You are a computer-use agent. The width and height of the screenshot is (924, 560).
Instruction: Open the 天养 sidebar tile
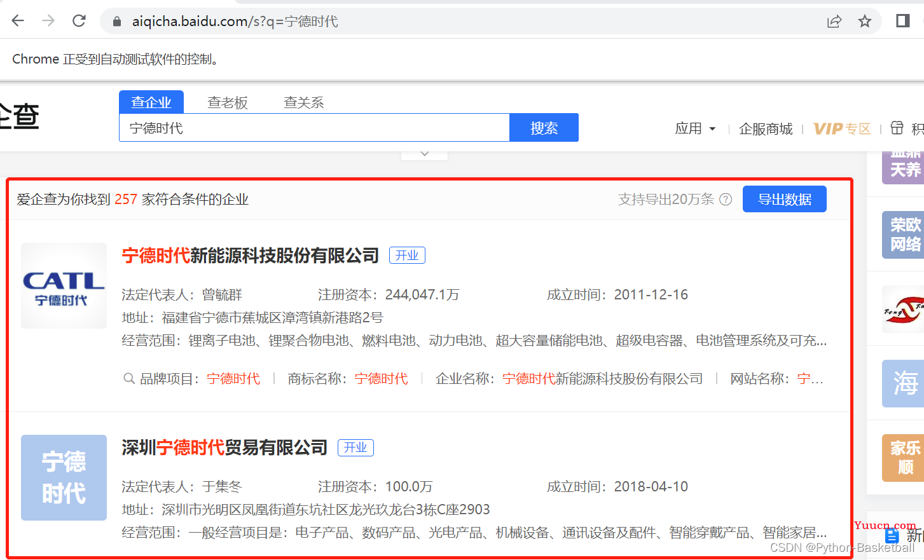click(903, 167)
